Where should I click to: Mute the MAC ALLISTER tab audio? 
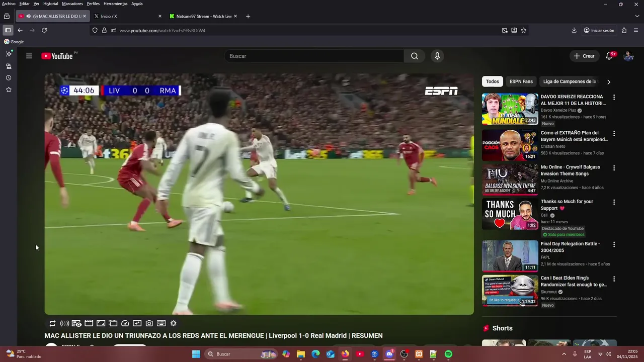point(28,16)
